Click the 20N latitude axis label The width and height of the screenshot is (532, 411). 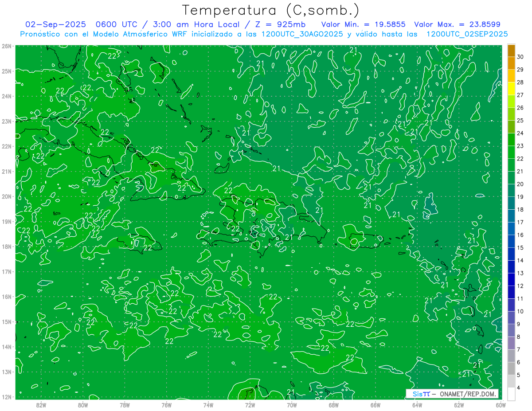pyautogui.click(x=6, y=196)
